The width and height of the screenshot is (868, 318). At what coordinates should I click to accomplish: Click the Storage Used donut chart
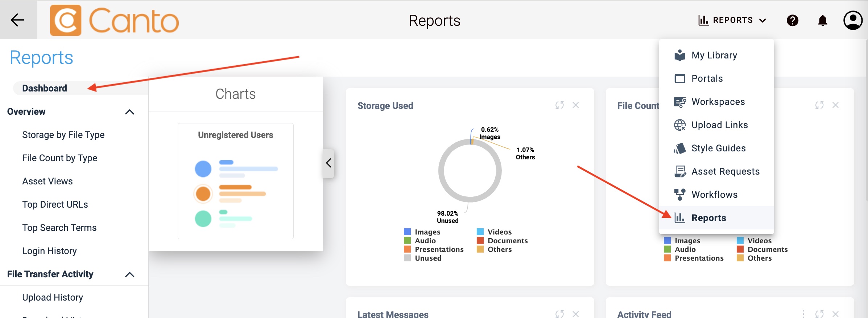tap(470, 171)
